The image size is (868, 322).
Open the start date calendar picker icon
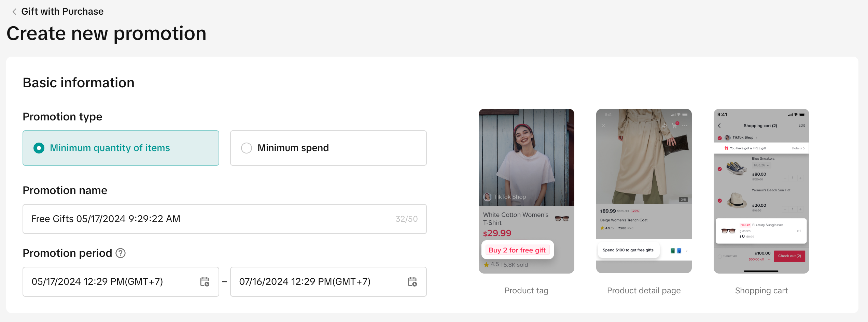tap(205, 282)
